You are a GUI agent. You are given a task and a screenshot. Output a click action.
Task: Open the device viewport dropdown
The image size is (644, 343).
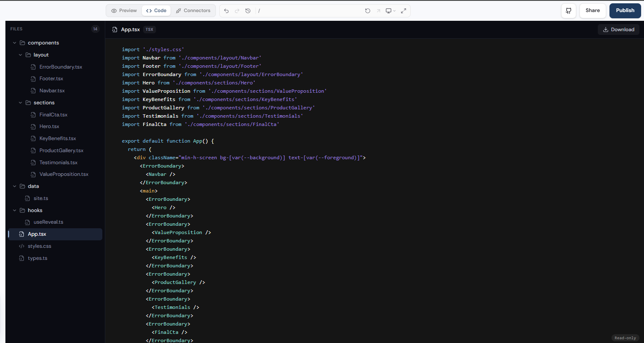390,11
